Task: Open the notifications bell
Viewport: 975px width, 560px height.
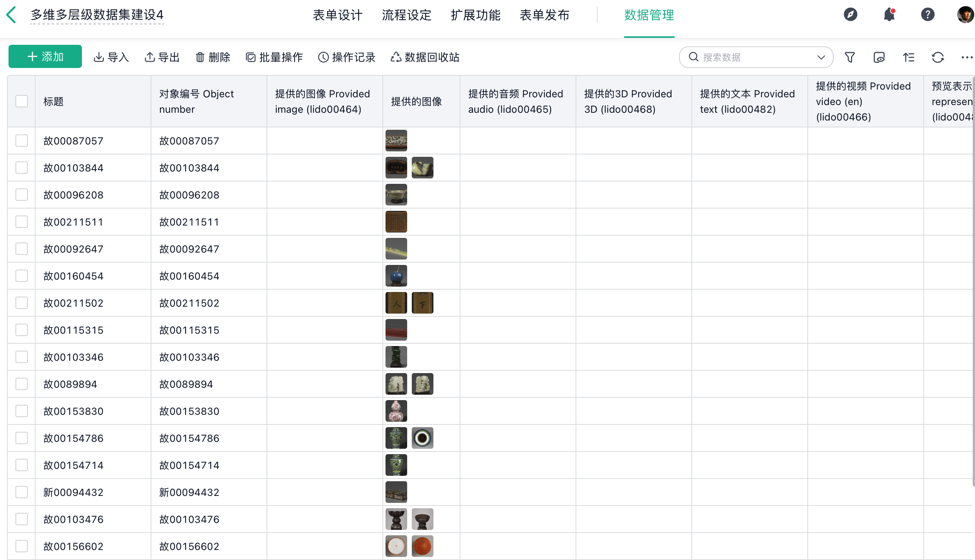Action: pyautogui.click(x=889, y=15)
